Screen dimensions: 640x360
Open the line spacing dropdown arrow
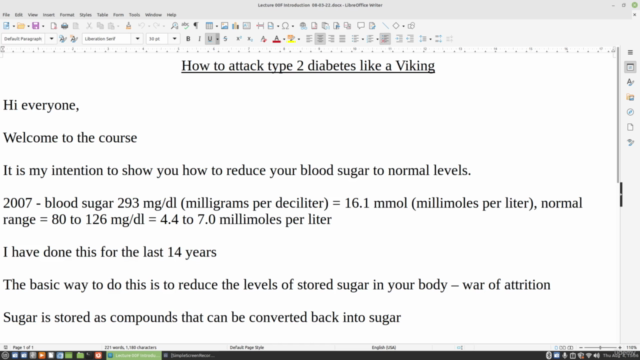coord(430,39)
